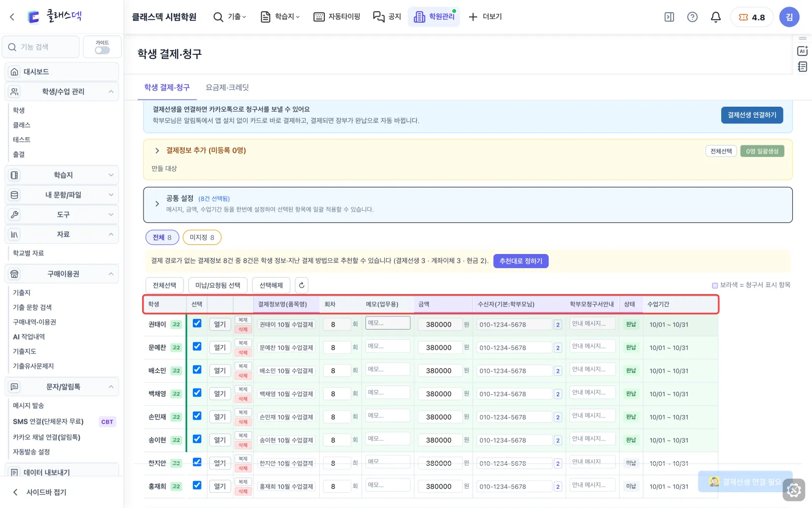Switch to the 요금제·크레딧 tab

(227, 87)
